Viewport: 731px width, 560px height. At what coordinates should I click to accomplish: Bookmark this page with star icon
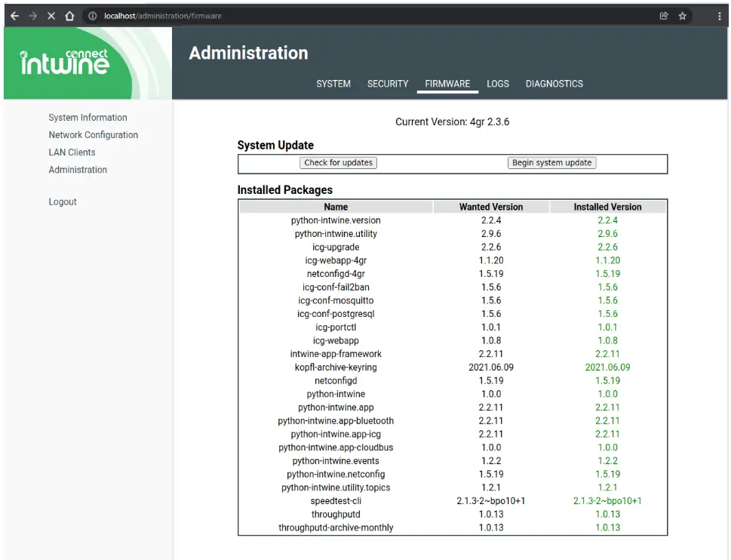(682, 16)
